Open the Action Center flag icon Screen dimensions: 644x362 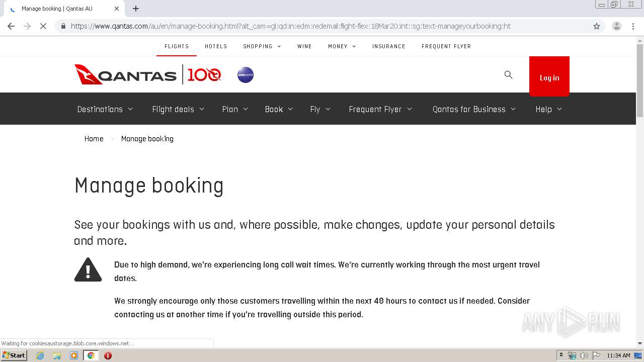coord(596,355)
